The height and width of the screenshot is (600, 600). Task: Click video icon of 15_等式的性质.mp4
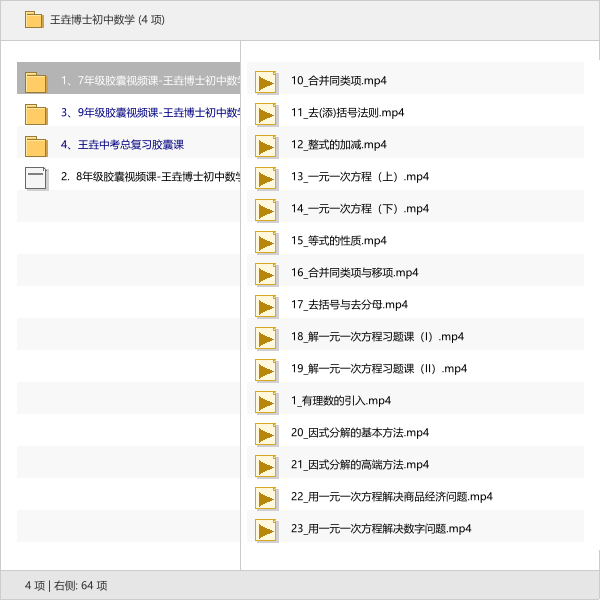(266, 242)
